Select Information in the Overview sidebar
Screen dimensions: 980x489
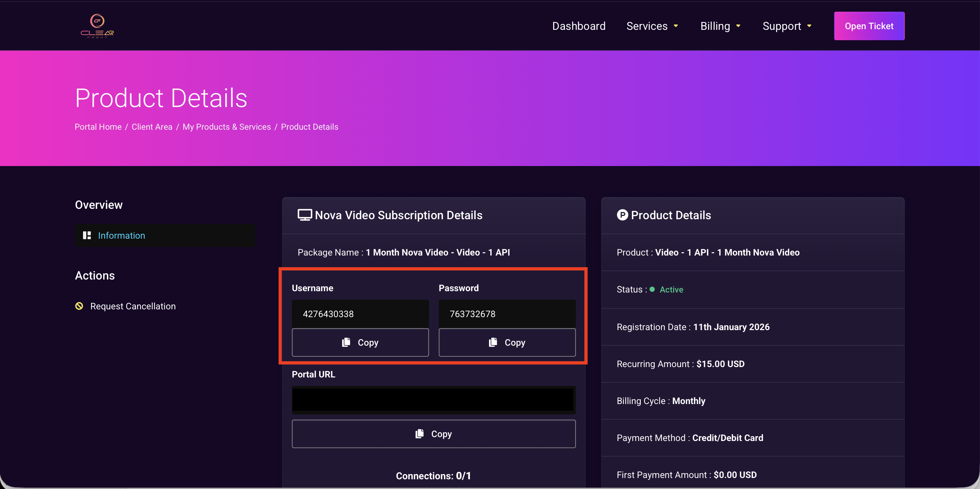pyautogui.click(x=121, y=235)
